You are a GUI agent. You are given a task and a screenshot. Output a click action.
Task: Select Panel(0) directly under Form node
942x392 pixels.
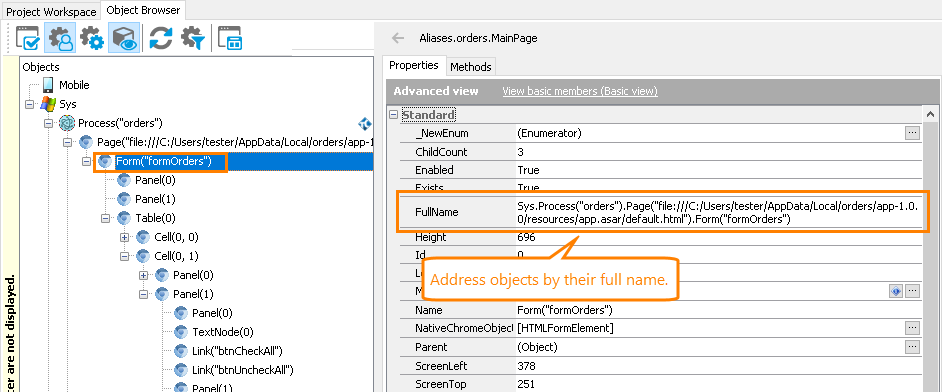click(x=155, y=180)
